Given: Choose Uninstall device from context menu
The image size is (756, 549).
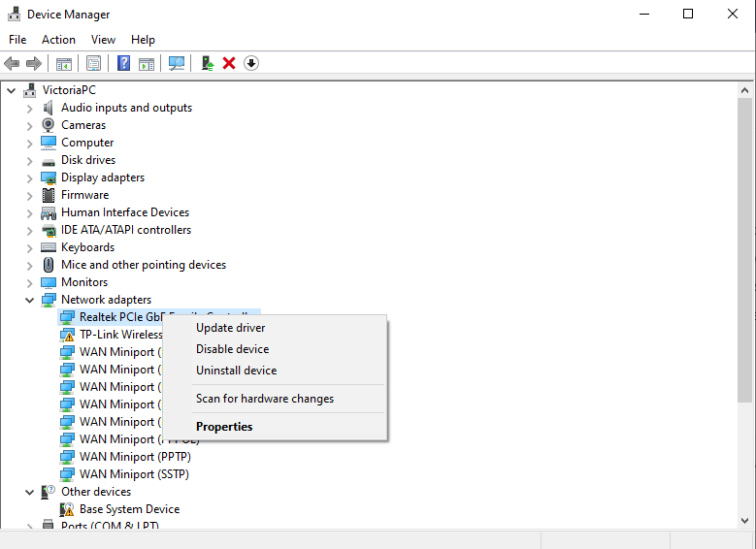Looking at the screenshot, I should coord(275,371).
